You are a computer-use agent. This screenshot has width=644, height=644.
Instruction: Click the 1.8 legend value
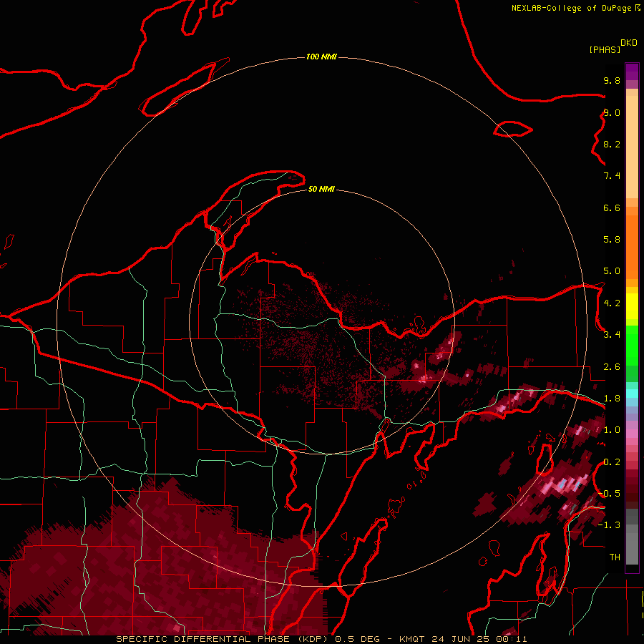(x=612, y=399)
